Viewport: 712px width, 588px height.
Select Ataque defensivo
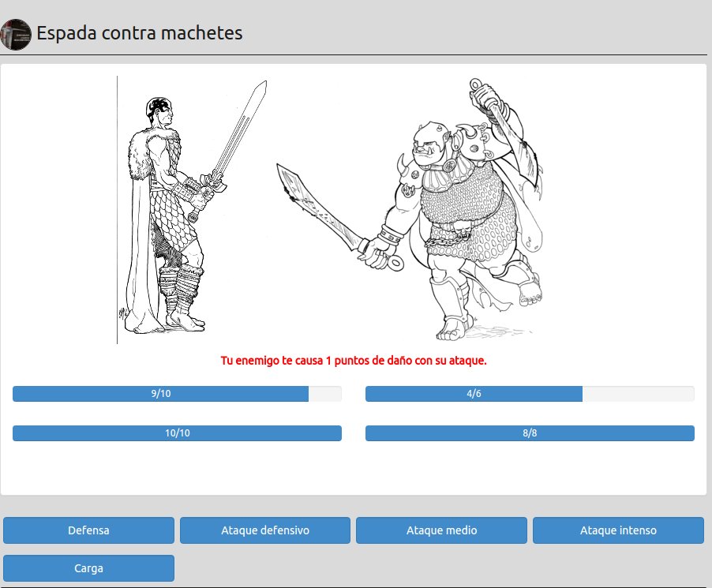pyautogui.click(x=265, y=530)
